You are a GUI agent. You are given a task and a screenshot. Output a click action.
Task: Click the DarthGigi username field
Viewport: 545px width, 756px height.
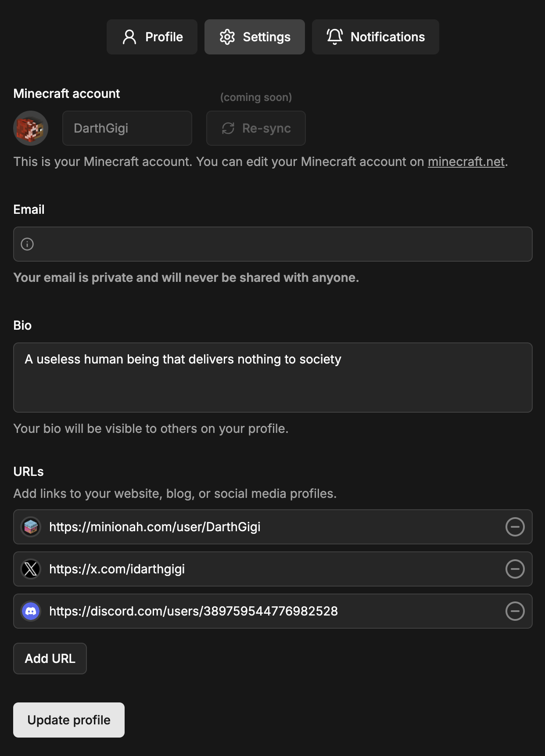pyautogui.click(x=127, y=128)
